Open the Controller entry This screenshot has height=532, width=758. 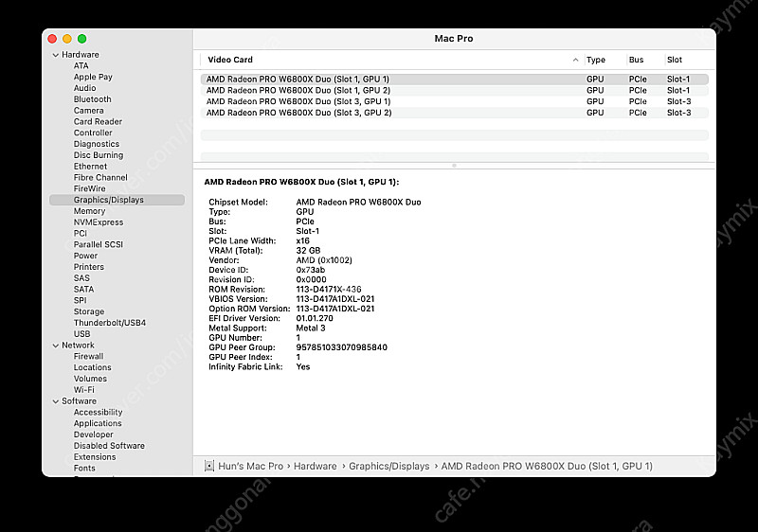coord(93,133)
